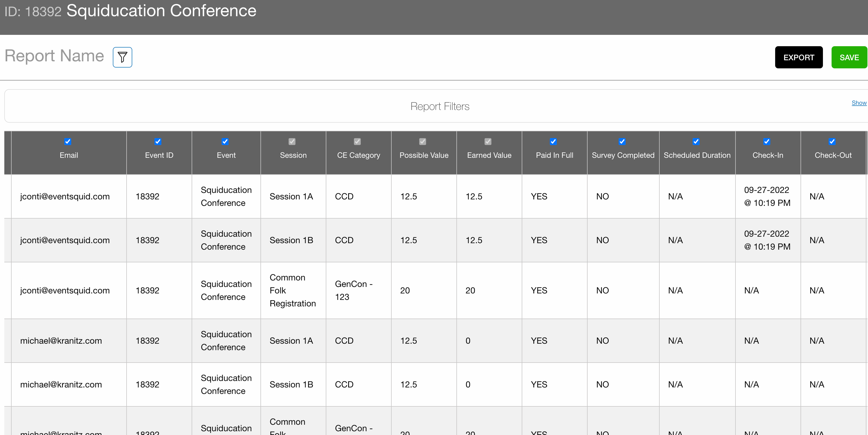Click YES Paid In Full in michael Session 1B row
This screenshot has width=868, height=435.
tap(539, 385)
